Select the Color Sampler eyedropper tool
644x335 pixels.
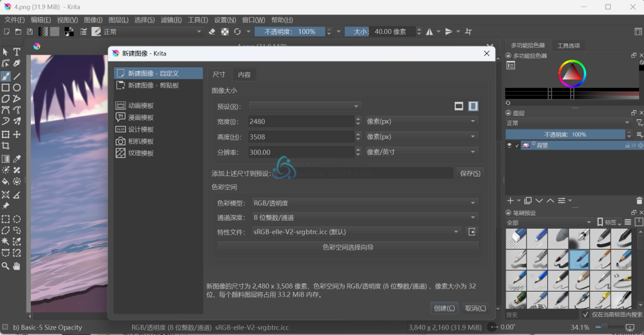(x=17, y=159)
